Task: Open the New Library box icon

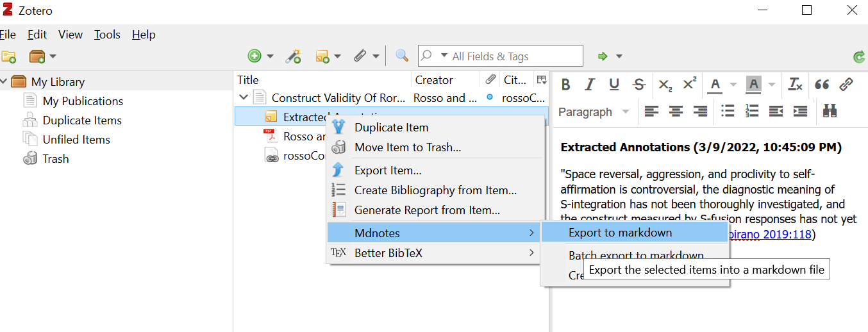Action: 37,56
